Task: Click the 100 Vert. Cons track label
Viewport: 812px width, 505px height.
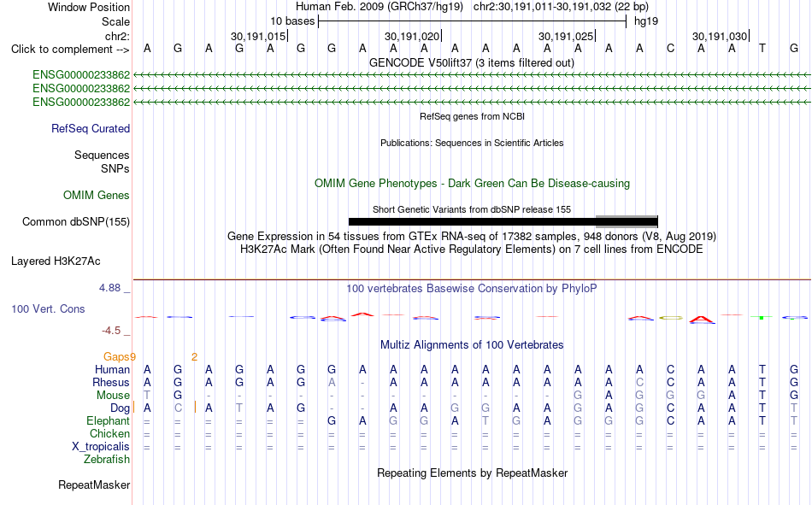Action: tap(48, 308)
